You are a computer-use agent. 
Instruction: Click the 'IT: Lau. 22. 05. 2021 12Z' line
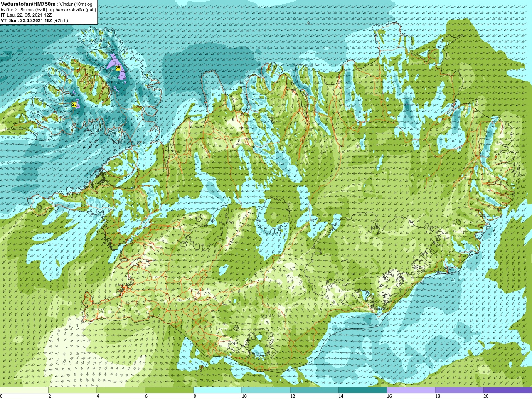click(x=26, y=15)
